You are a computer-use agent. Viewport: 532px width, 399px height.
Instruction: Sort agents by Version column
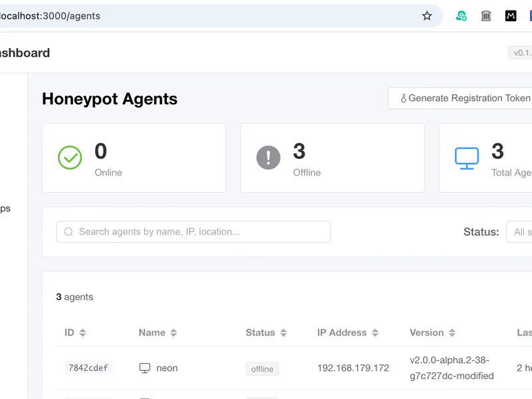(452, 332)
